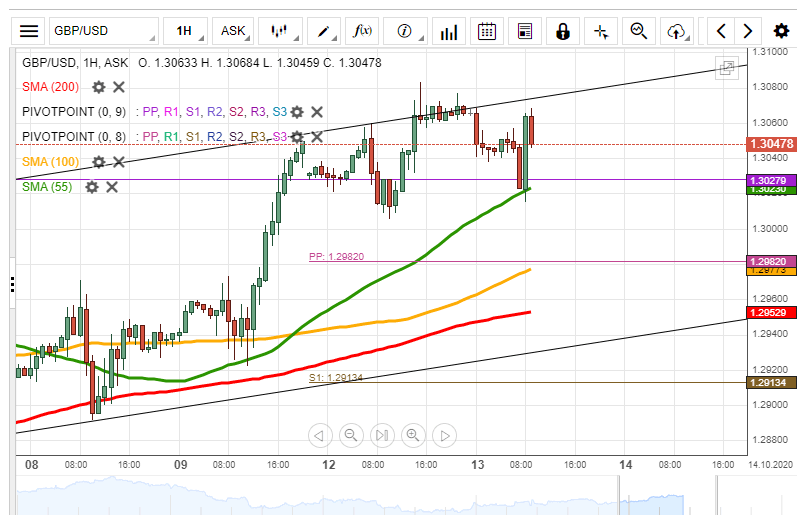The height and width of the screenshot is (521, 806).
Task: Click the GBP/USD, 1H, ASK chart title
Action: (75, 63)
